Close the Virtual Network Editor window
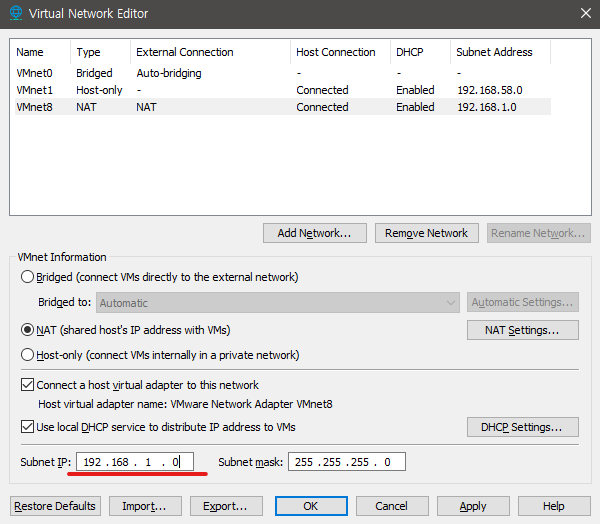The height and width of the screenshot is (524, 600). (x=585, y=13)
